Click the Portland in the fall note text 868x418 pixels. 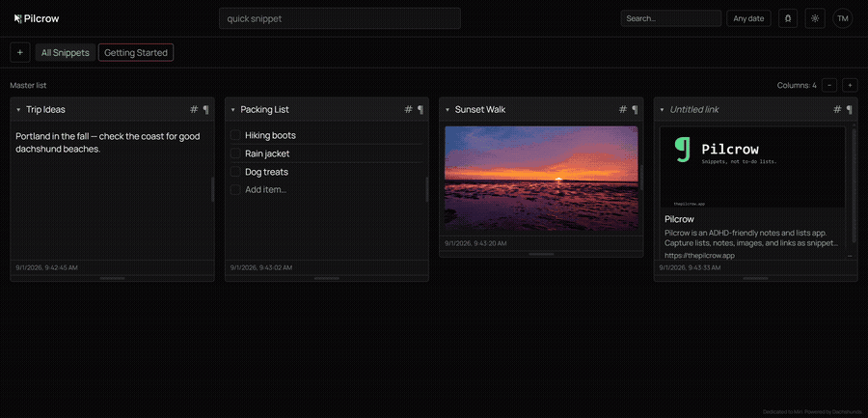108,143
